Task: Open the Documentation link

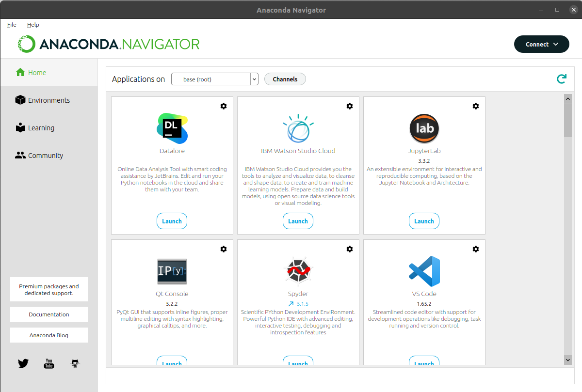Action: 49,314
